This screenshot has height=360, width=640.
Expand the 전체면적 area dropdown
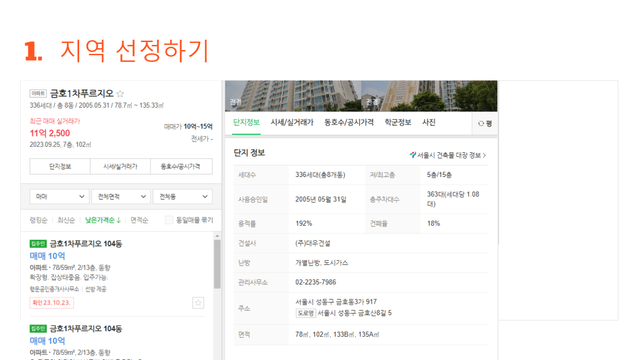point(121,197)
